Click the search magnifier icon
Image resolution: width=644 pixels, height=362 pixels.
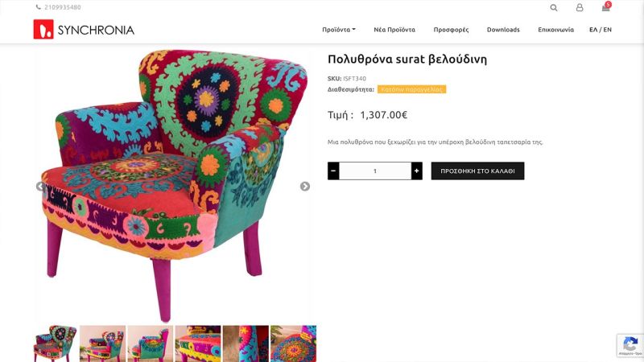pyautogui.click(x=554, y=8)
